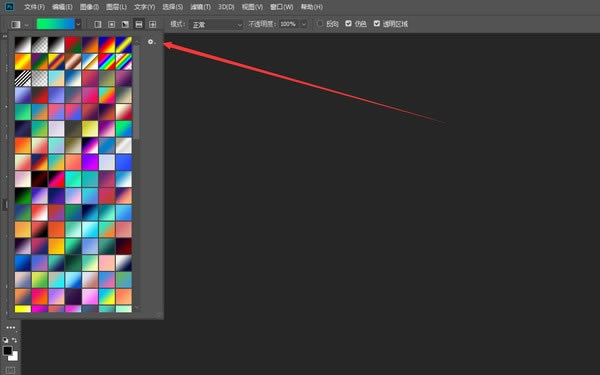Select the Linear Gradient style icon

[x=98, y=24]
